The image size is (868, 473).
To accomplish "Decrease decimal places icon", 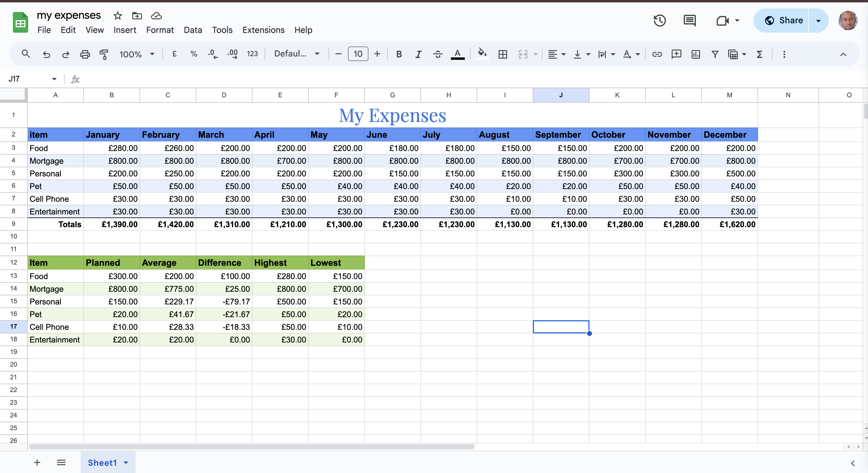I will (x=213, y=54).
